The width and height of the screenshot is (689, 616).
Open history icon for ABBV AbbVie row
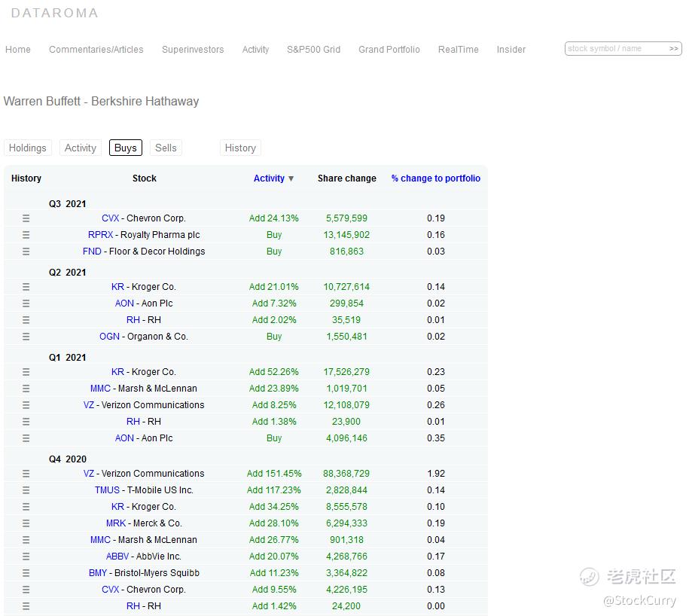point(26,557)
